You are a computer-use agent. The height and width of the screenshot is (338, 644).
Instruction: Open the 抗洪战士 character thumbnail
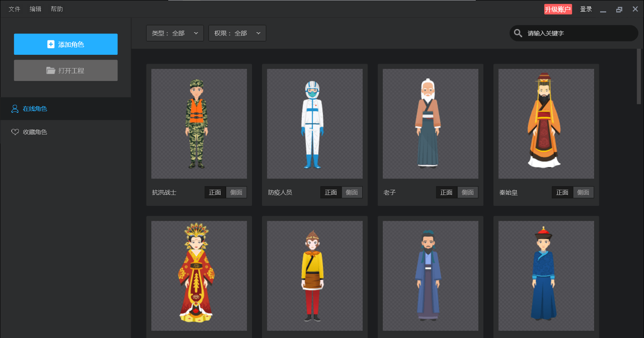coord(199,124)
